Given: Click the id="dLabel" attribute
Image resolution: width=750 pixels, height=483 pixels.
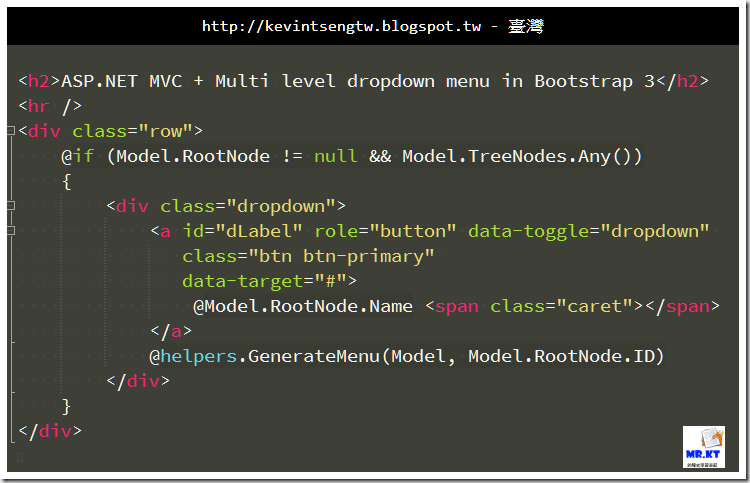Looking at the screenshot, I should (243, 231).
